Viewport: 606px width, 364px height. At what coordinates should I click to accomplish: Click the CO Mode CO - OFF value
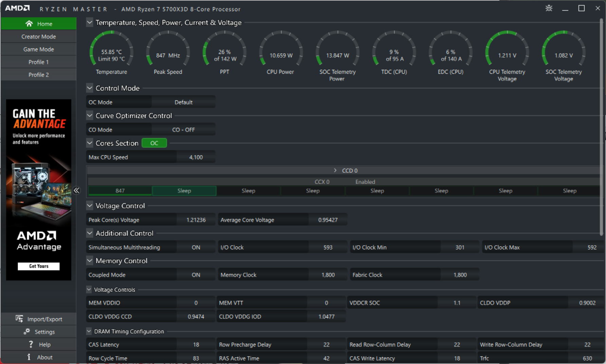pyautogui.click(x=183, y=130)
